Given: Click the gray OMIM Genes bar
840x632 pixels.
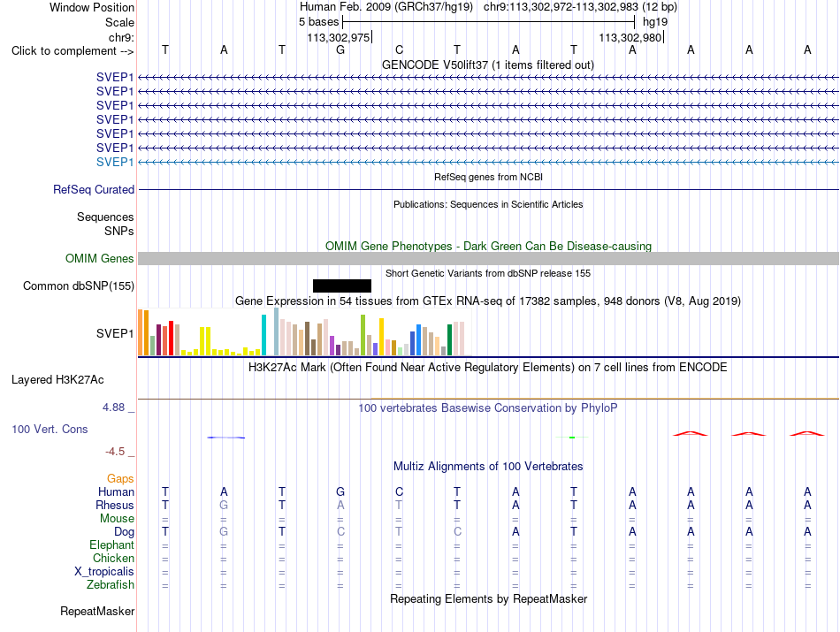Looking at the screenshot, I should (488, 259).
